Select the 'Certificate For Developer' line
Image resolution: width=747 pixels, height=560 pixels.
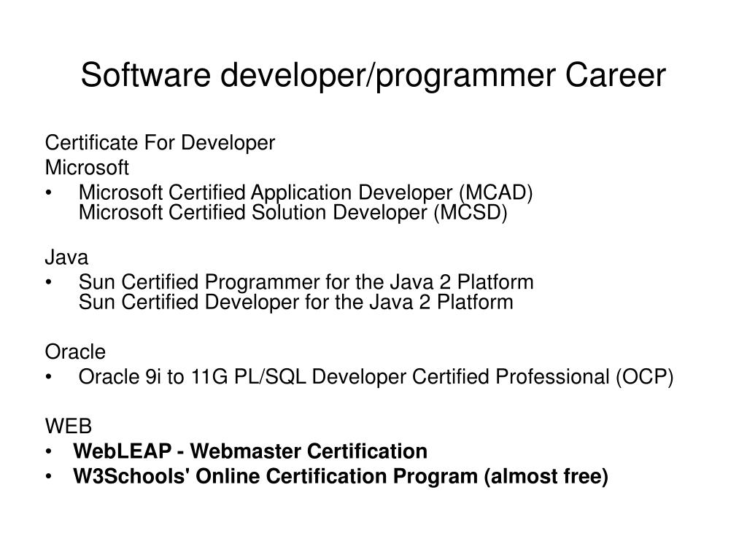tap(160, 142)
